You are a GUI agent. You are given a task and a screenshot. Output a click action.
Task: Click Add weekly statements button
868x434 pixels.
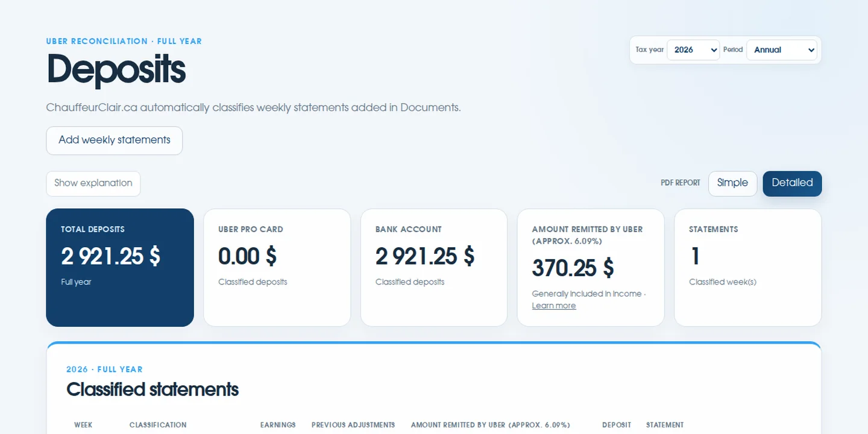pos(115,140)
